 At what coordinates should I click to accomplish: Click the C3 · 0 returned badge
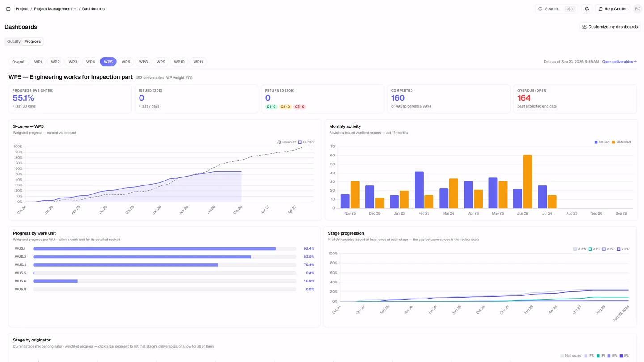(x=300, y=107)
